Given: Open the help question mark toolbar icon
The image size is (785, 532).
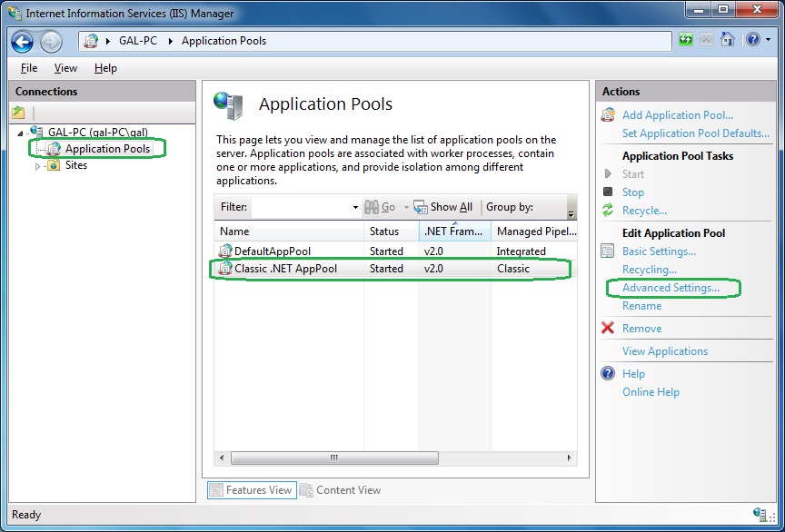Looking at the screenshot, I should click(752, 40).
